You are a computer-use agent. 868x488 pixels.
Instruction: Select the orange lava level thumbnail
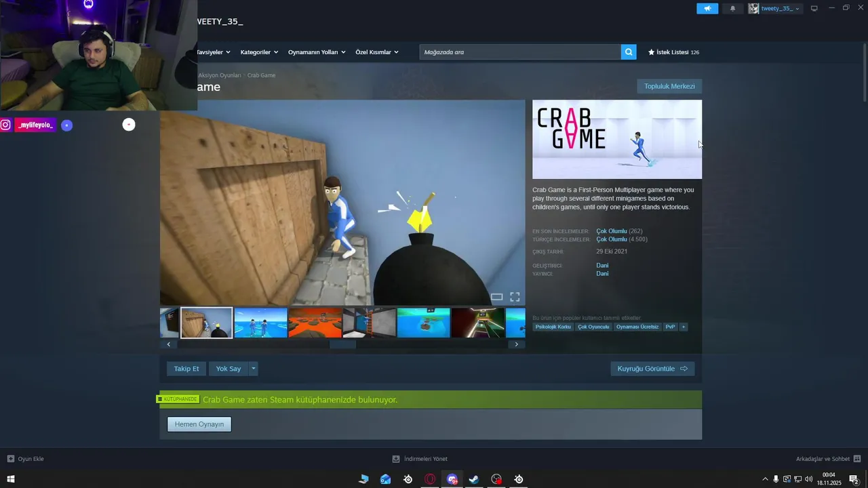pyautogui.click(x=315, y=323)
